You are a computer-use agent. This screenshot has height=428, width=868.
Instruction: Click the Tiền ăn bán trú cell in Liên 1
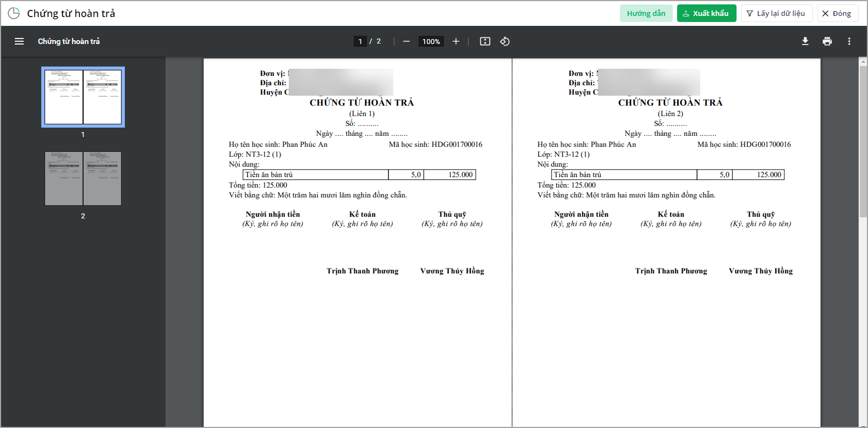point(316,175)
